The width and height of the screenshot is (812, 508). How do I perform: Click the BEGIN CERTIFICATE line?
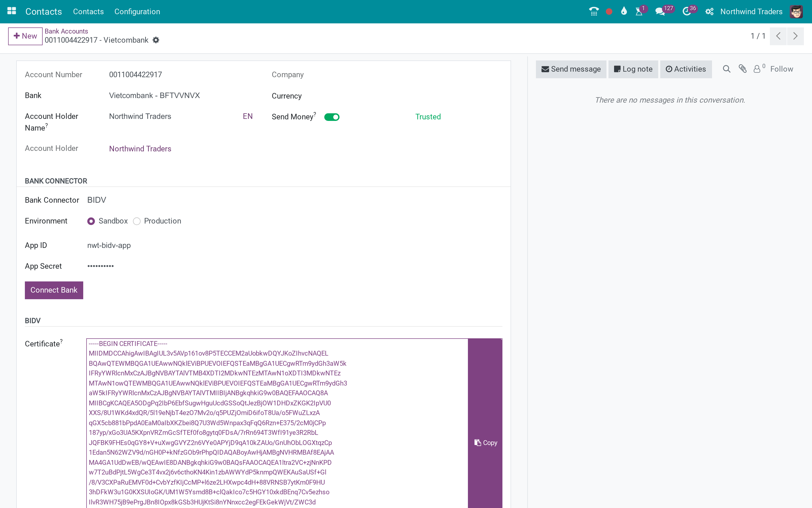point(128,344)
